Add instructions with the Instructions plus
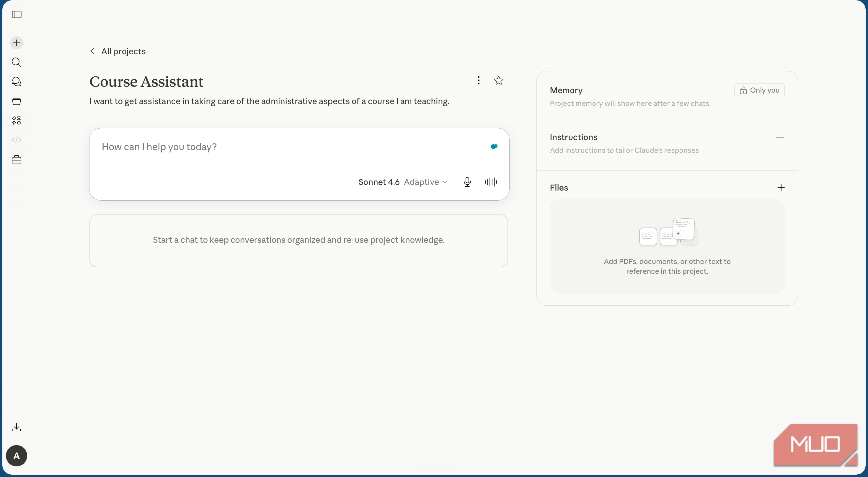The width and height of the screenshot is (868, 477). click(780, 137)
